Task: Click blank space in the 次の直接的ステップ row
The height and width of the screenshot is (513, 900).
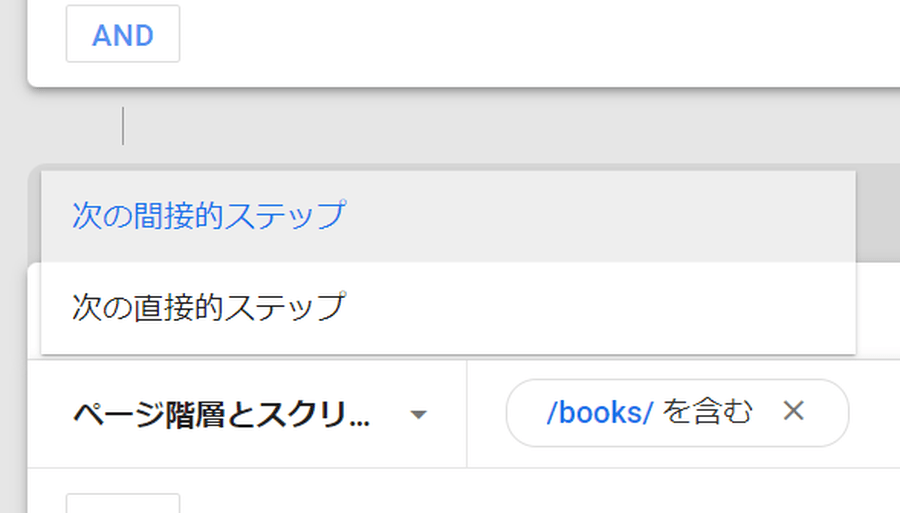Action: (600, 307)
